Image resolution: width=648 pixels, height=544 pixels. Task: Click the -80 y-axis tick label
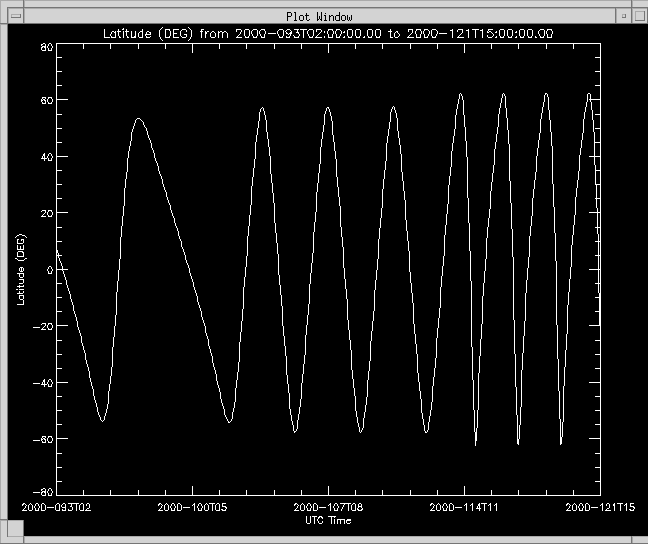coord(43,493)
